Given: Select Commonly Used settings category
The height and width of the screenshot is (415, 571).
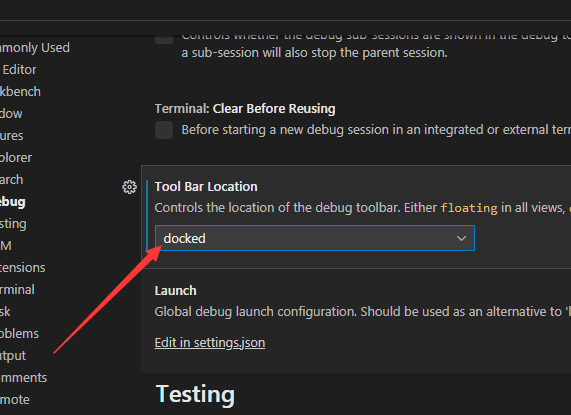Looking at the screenshot, I should coord(35,48).
